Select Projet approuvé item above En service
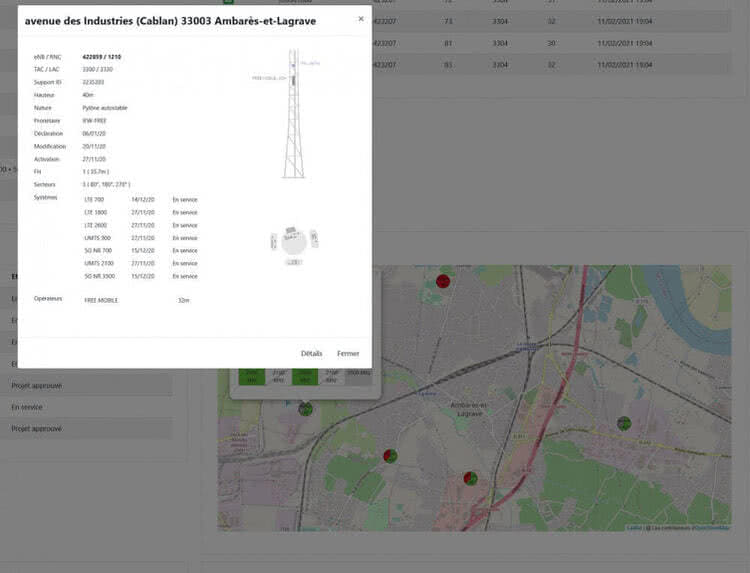Viewport: 750px width, 573px height. coord(37,385)
